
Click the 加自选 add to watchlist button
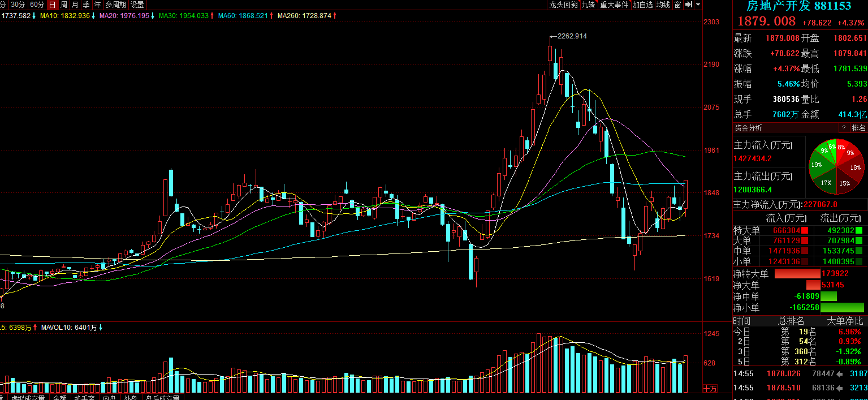coord(642,5)
